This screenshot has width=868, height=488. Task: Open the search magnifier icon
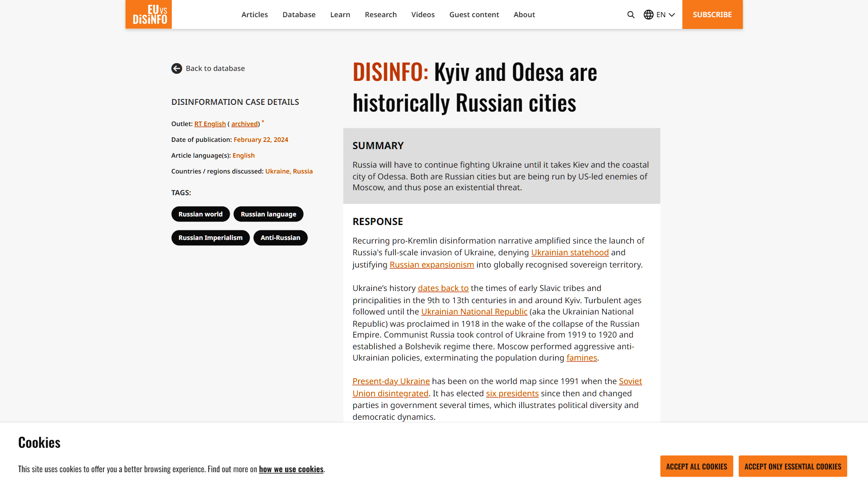631,14
